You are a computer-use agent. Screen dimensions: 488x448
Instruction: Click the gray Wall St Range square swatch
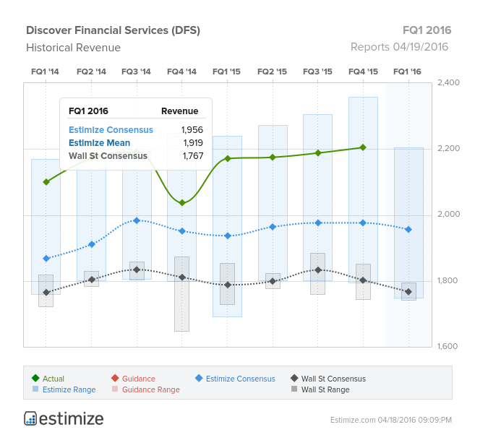point(294,389)
